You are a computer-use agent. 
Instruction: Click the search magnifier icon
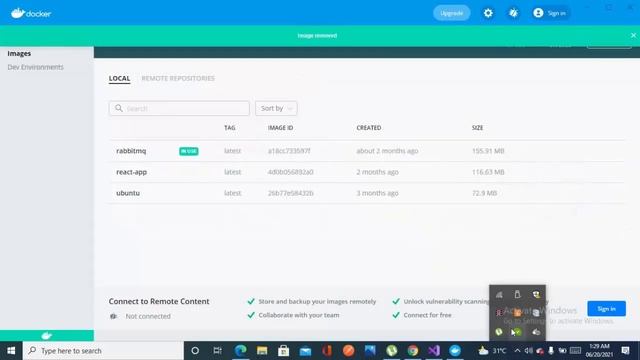click(x=119, y=108)
